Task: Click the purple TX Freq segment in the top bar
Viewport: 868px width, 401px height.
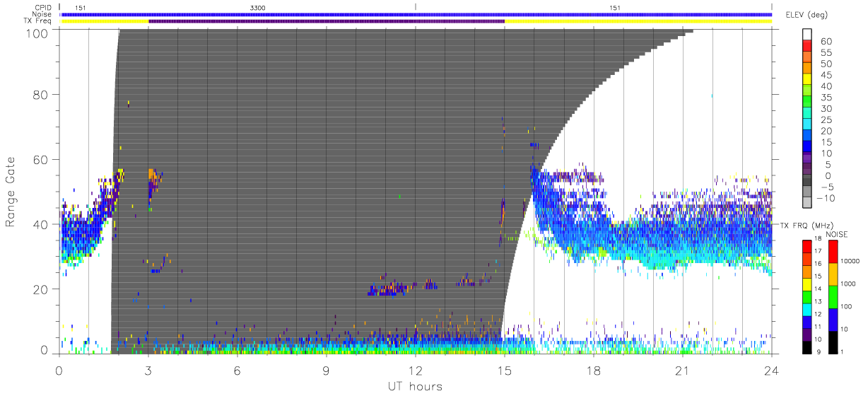Action: pyautogui.click(x=327, y=21)
